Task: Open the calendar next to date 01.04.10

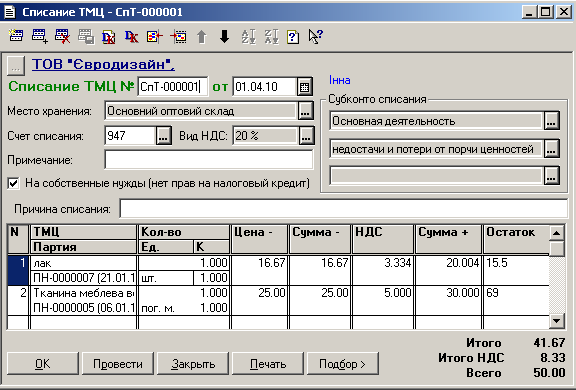Action: pyautogui.click(x=305, y=87)
